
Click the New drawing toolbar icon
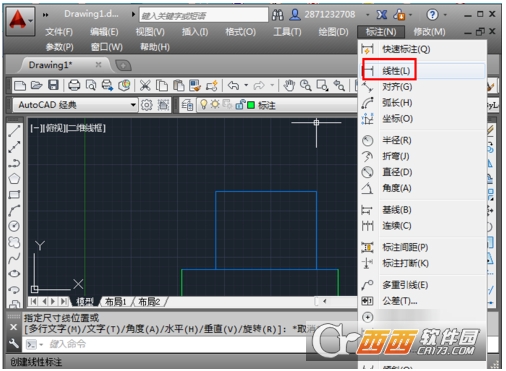(x=20, y=86)
